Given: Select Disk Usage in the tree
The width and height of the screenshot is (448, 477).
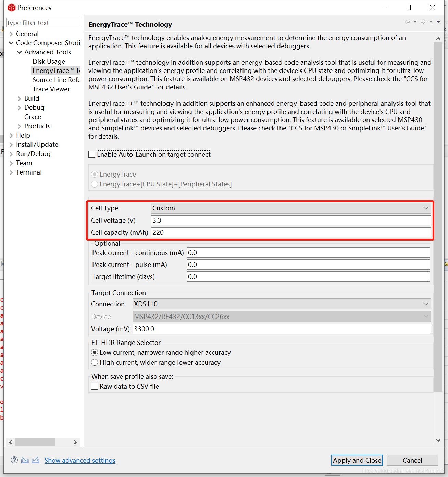Looking at the screenshot, I should tap(49, 61).
